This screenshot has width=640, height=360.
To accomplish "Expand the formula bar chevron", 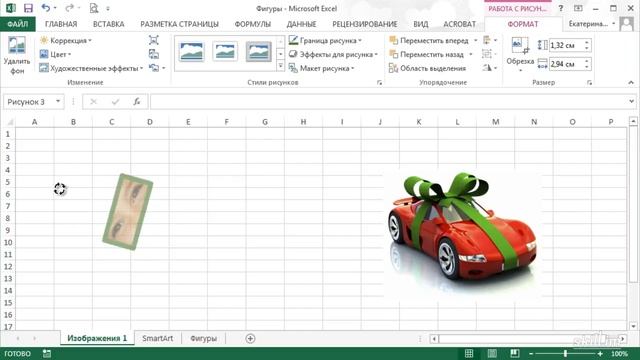I will (x=631, y=102).
